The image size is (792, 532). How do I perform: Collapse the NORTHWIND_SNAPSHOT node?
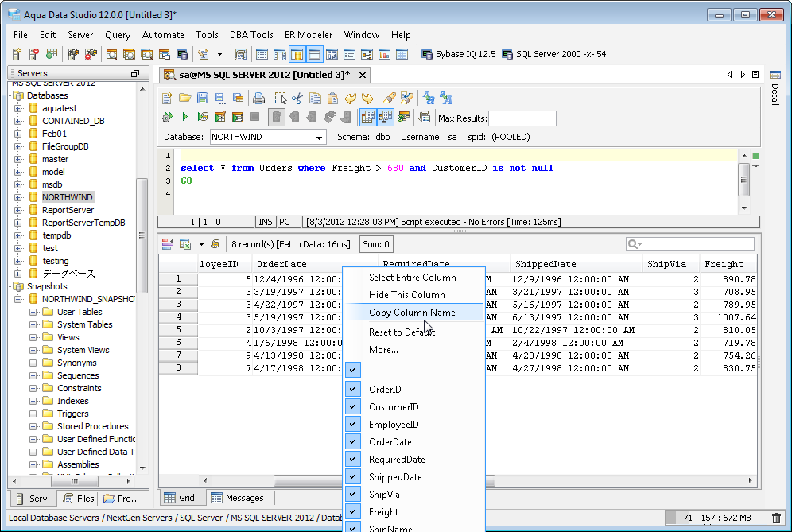click(x=18, y=299)
